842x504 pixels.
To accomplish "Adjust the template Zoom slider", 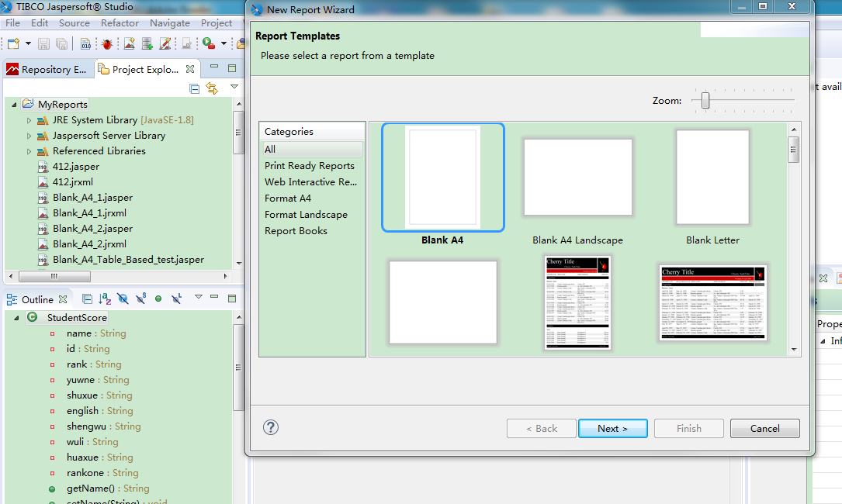I will click(x=703, y=100).
